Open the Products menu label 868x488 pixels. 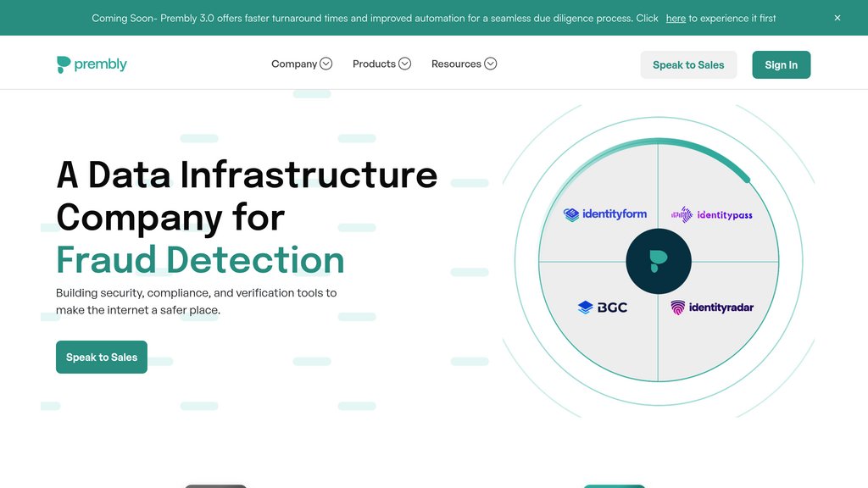pyautogui.click(x=374, y=64)
